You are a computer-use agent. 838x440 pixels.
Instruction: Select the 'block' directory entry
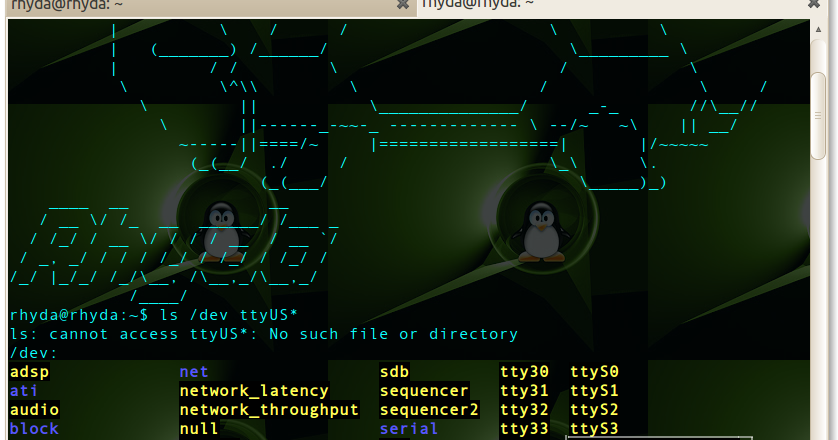tap(34, 429)
